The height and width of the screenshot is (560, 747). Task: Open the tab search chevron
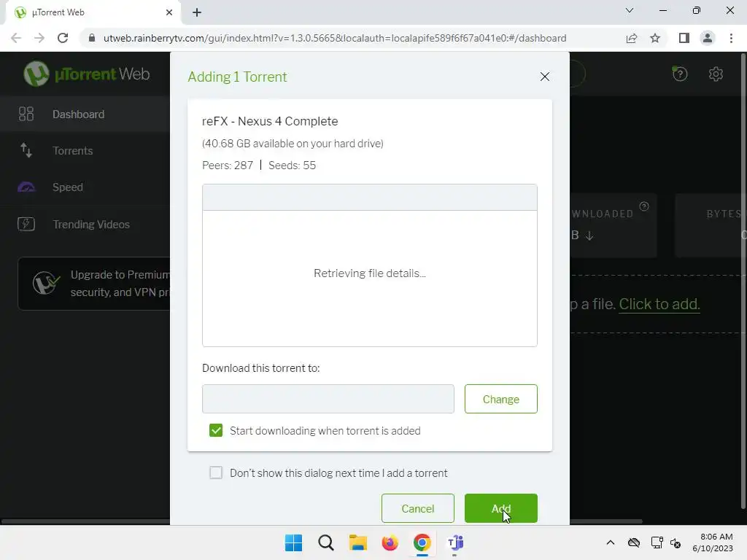(630, 10)
